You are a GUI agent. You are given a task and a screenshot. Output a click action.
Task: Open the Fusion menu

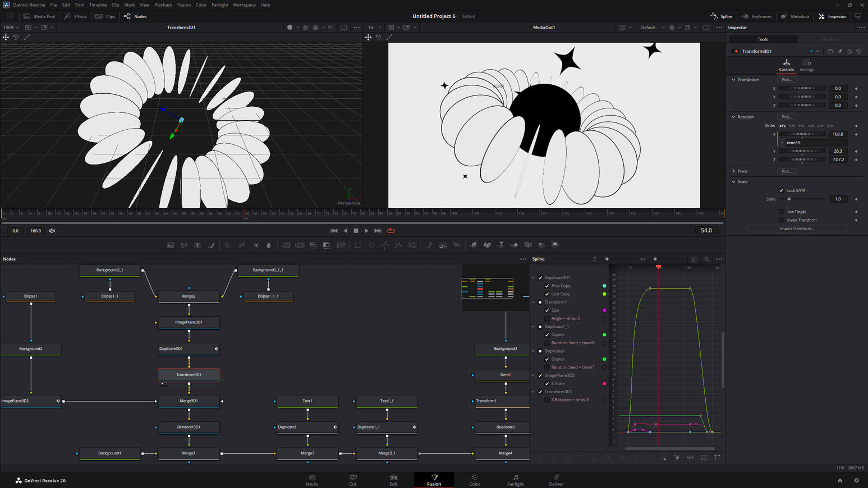(184, 4)
